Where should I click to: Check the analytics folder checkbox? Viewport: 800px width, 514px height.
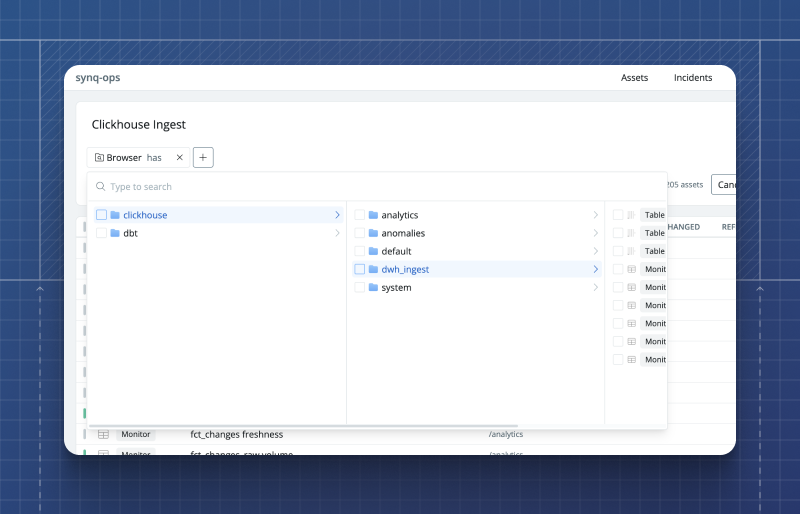[360, 215]
